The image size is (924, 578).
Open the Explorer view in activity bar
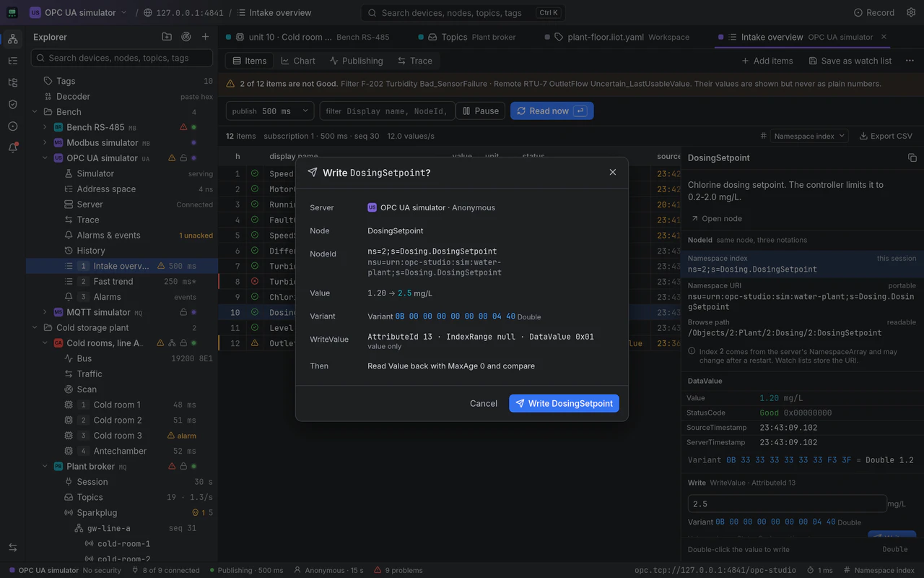12,39
